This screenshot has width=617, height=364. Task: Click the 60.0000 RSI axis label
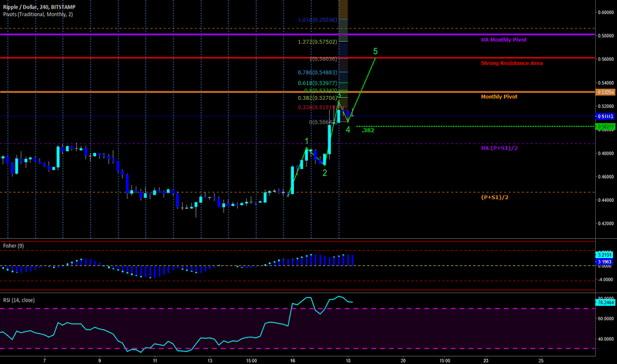pyautogui.click(x=606, y=319)
